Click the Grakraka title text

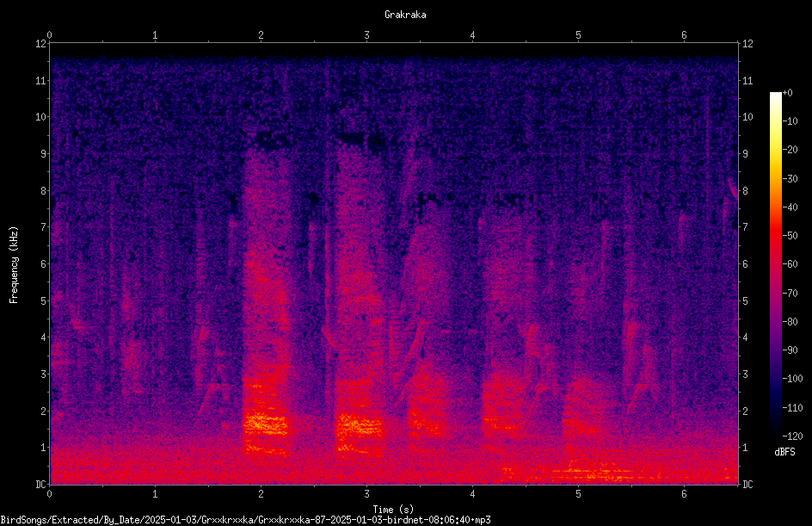click(x=405, y=15)
